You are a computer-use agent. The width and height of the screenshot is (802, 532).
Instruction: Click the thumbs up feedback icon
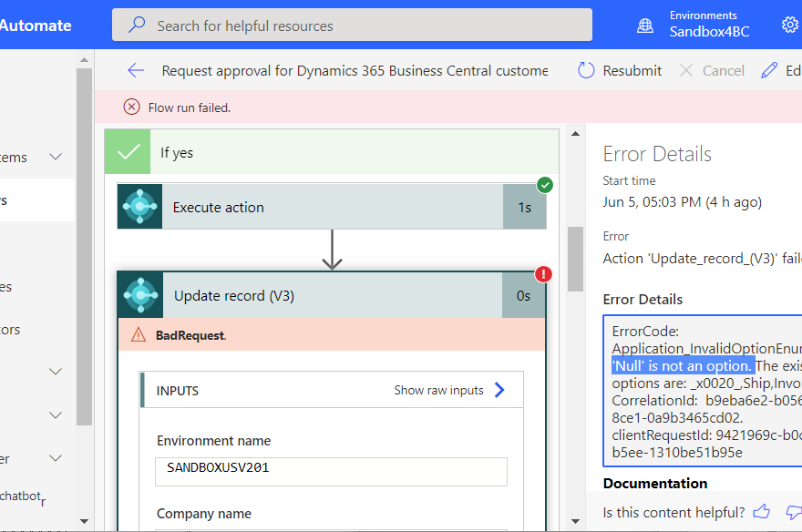tap(762, 512)
